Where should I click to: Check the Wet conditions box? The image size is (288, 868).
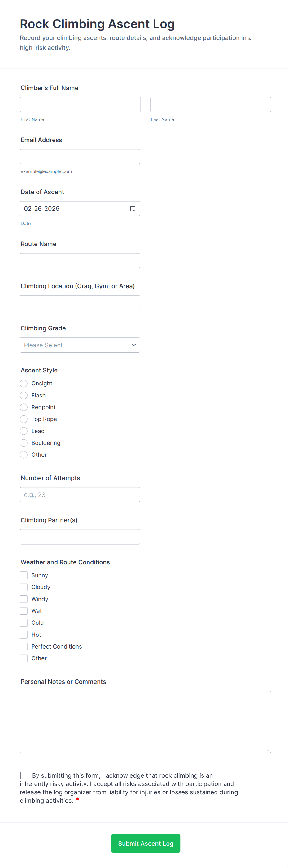[24, 610]
